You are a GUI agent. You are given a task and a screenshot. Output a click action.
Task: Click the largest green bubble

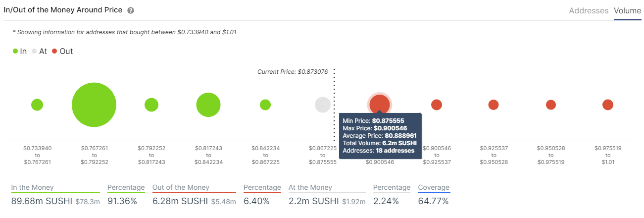click(x=94, y=105)
